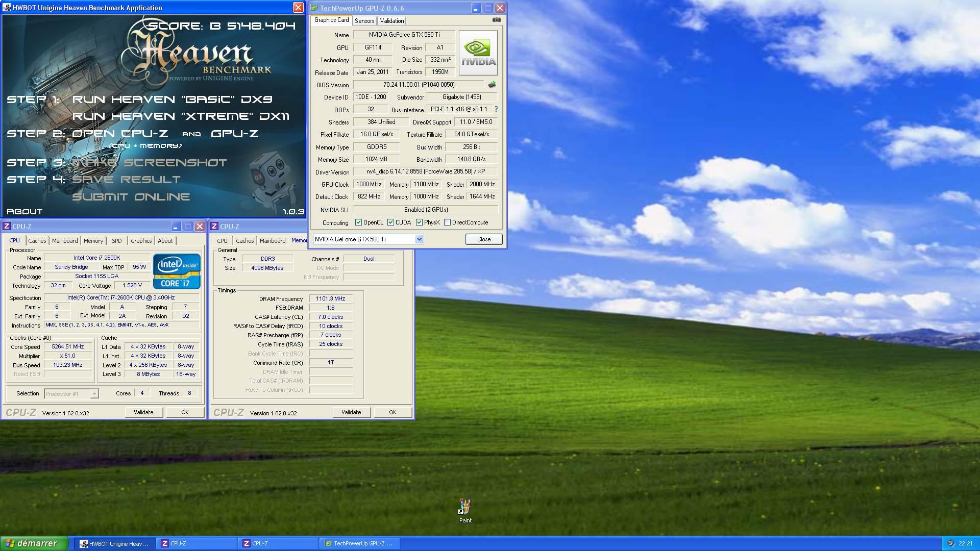980x551 pixels.
Task: Click the left CPU-Z window title icon
Action: click(7, 226)
